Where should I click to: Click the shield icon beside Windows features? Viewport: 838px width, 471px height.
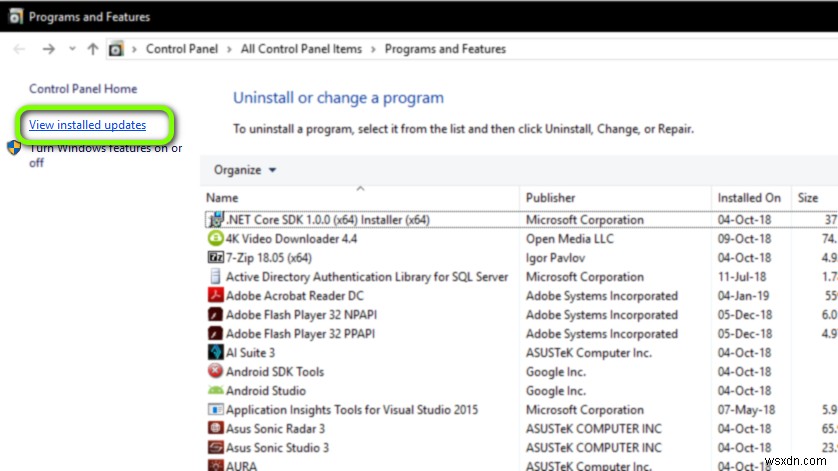(14, 148)
